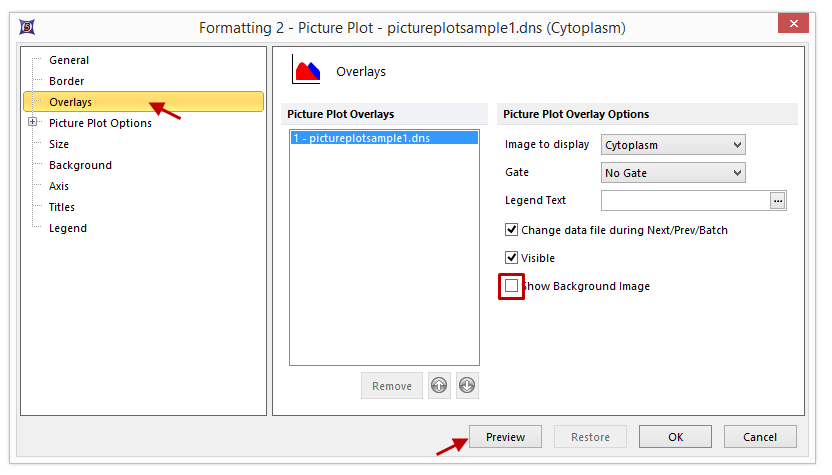Open the Background category

pos(80,165)
